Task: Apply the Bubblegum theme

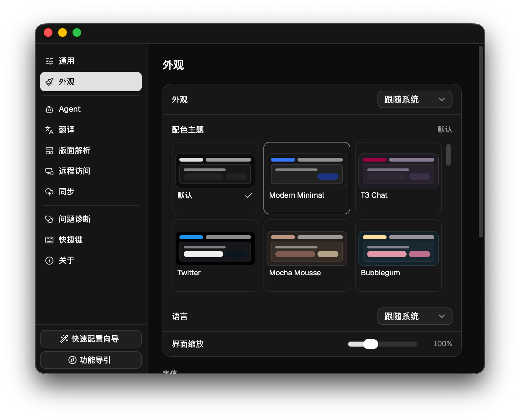Action: point(398,256)
